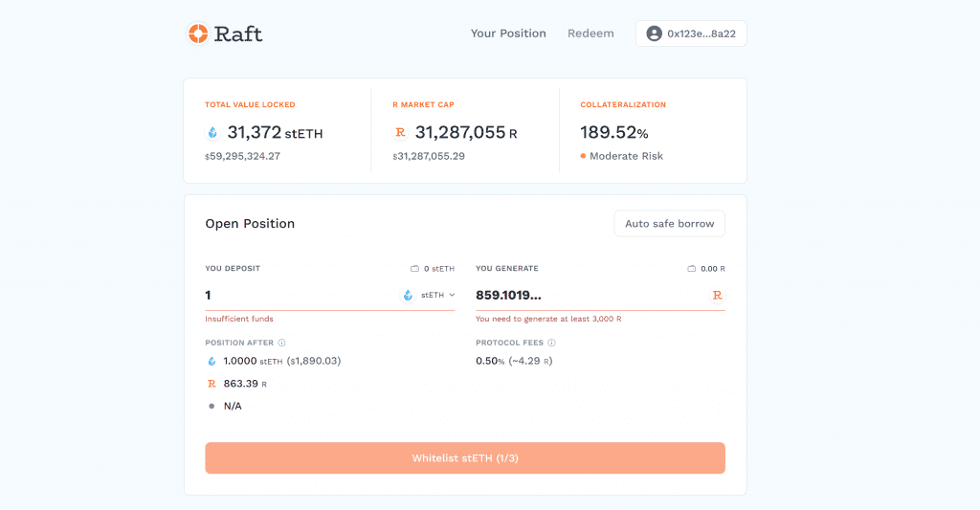Click the Moderate Risk label
980x510 pixels.
pyautogui.click(x=626, y=156)
